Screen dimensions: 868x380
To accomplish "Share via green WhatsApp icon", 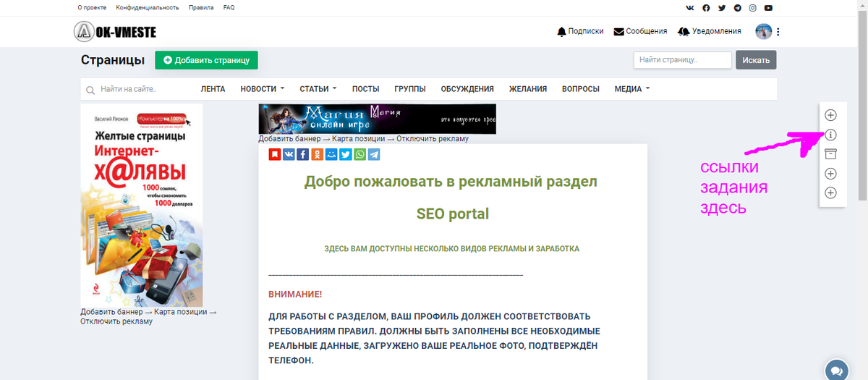I will click(x=359, y=154).
